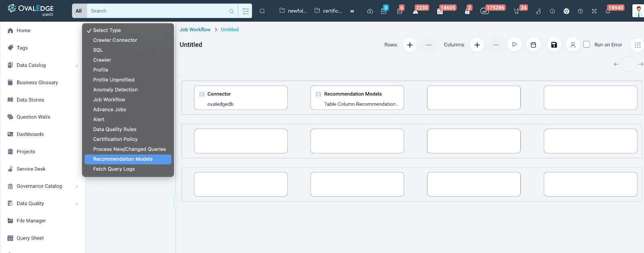Select Fetch Query Logs from type list
The width and height of the screenshot is (644, 253).
click(x=128, y=169)
